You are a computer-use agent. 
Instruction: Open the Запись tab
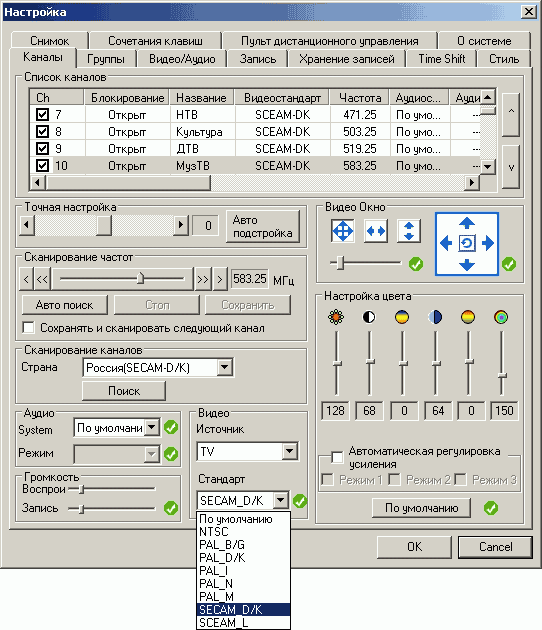point(258,59)
